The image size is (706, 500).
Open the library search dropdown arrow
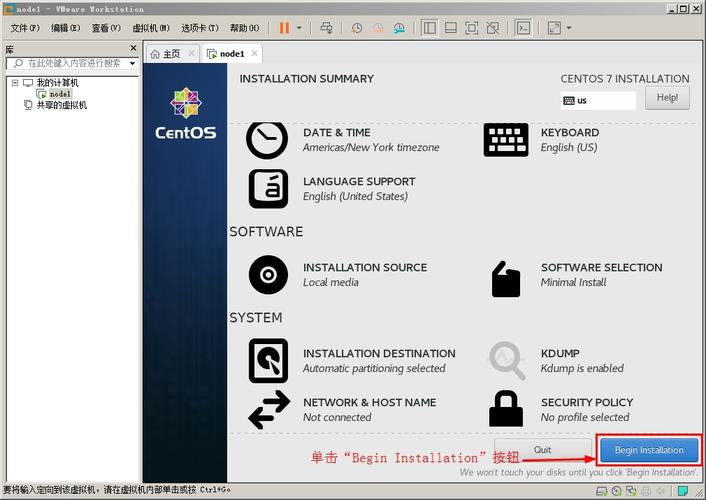point(132,64)
